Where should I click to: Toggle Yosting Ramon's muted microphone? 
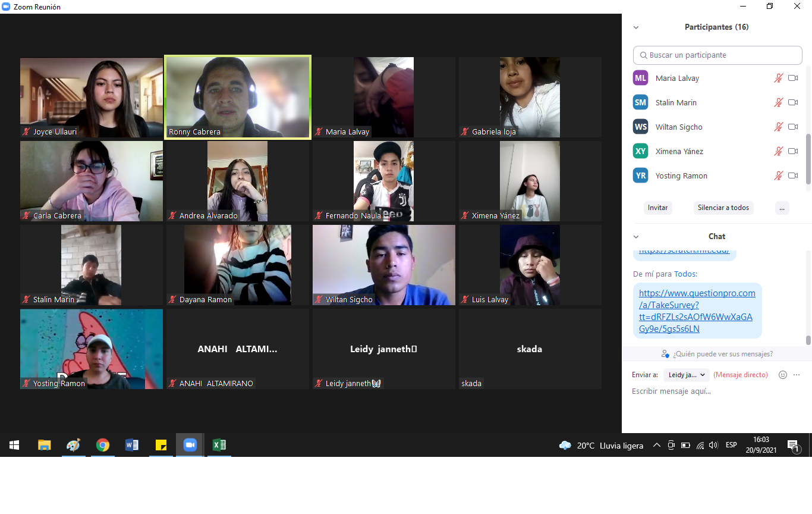778,175
